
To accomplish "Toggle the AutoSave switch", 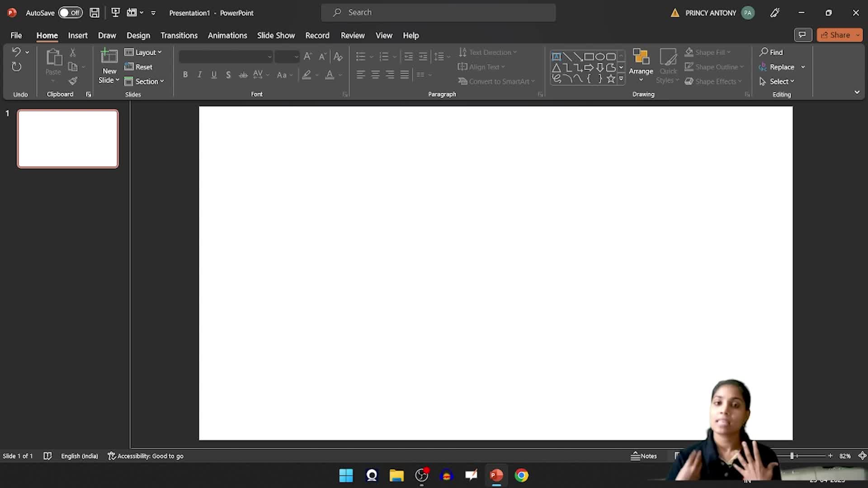I will 71,13.
